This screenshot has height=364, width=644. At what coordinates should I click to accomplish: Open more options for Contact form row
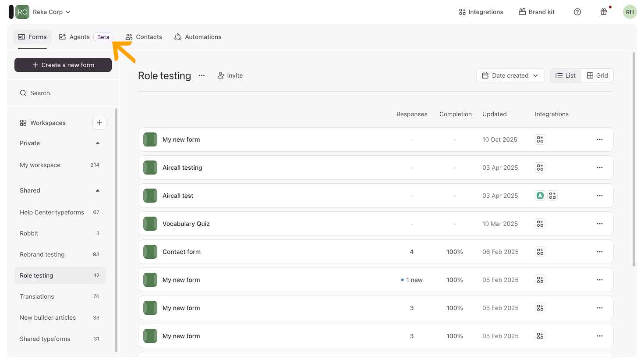tap(600, 252)
